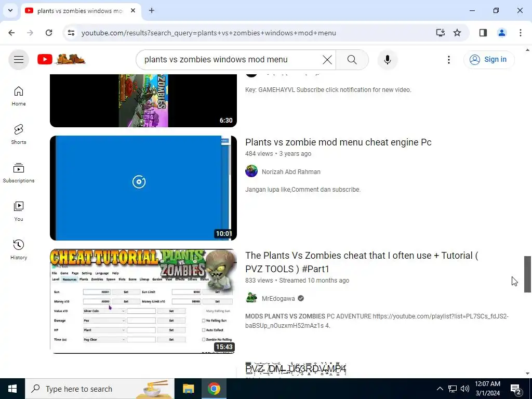Screen dimensions: 532x399
Task: Click Norizah Abd Rahman channel avatar
Action: click(251, 171)
